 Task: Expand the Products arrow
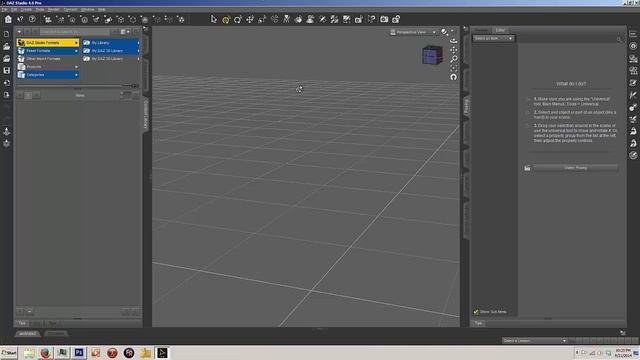(x=76, y=67)
